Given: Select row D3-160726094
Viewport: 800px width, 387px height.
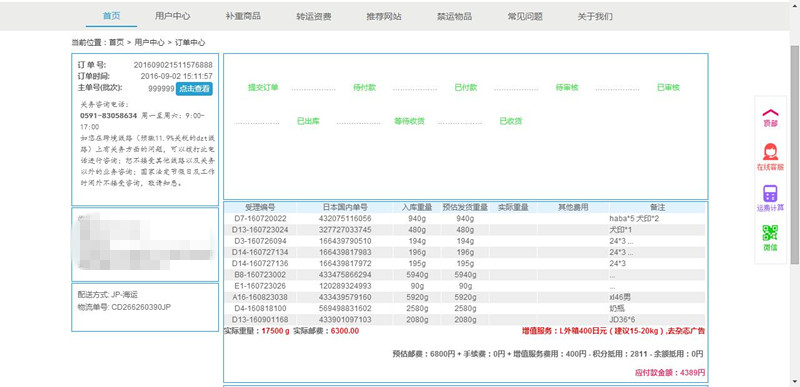Looking at the screenshot, I should click(464, 241).
